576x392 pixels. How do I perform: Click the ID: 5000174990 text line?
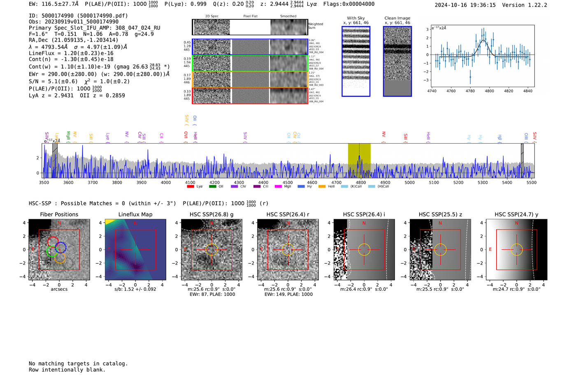click(78, 16)
